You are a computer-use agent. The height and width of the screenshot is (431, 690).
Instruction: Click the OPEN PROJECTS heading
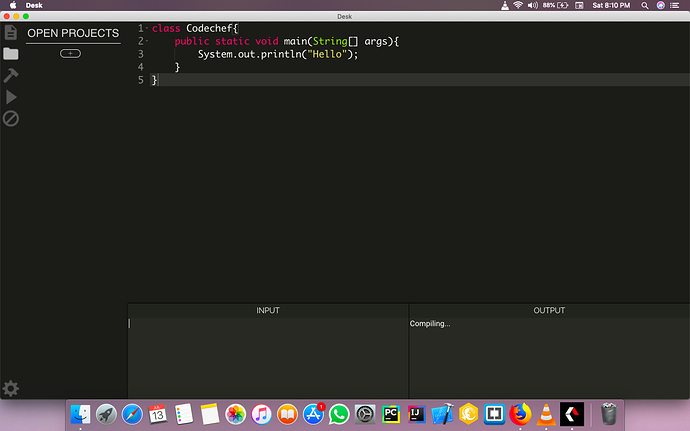point(73,33)
